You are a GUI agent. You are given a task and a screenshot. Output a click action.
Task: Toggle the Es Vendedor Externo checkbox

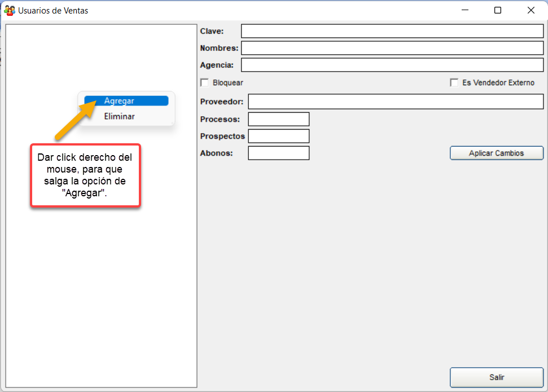point(454,83)
